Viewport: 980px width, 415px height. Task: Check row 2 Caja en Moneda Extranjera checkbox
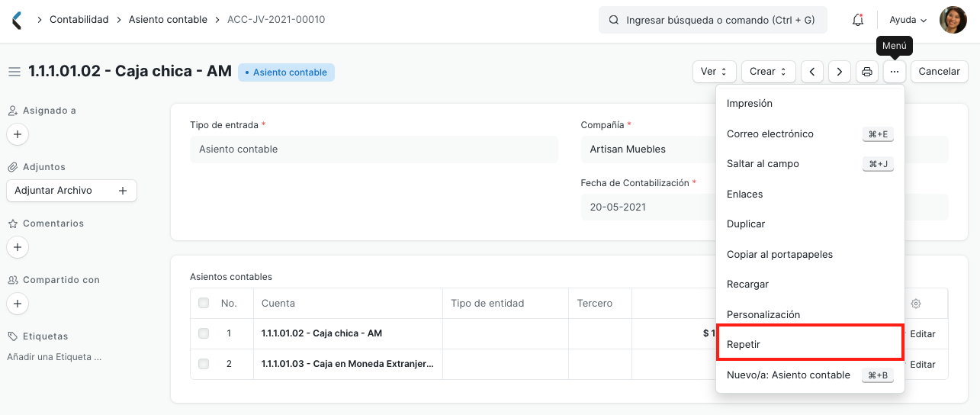coord(204,364)
